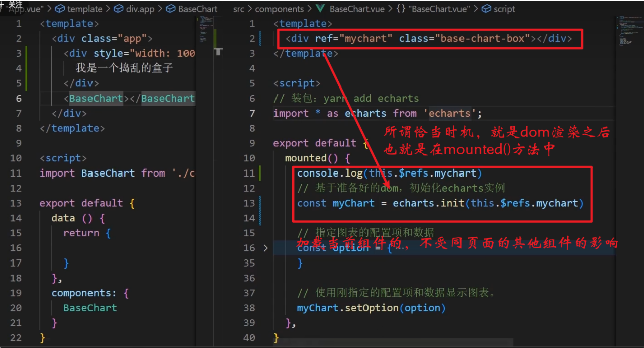Click 'ref="mychart"' attribute in BaseChart.vue
Image resolution: width=644 pixels, height=348 pixels.
354,38
